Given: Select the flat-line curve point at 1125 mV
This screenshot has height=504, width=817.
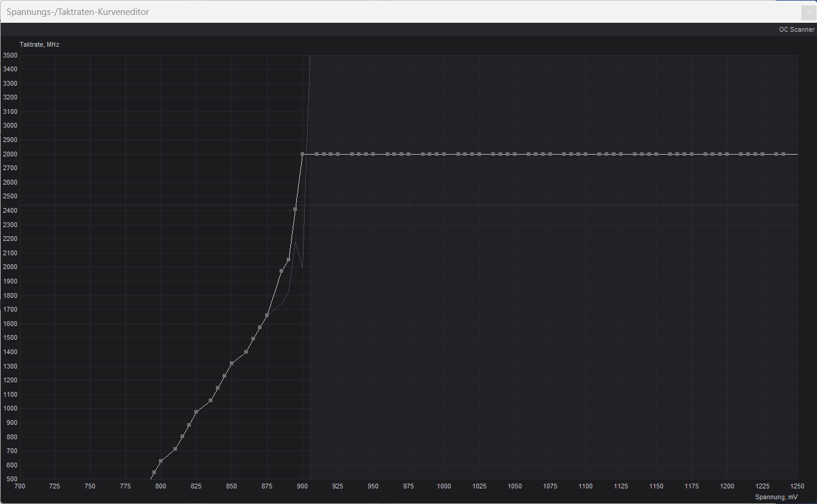Looking at the screenshot, I should (621, 154).
